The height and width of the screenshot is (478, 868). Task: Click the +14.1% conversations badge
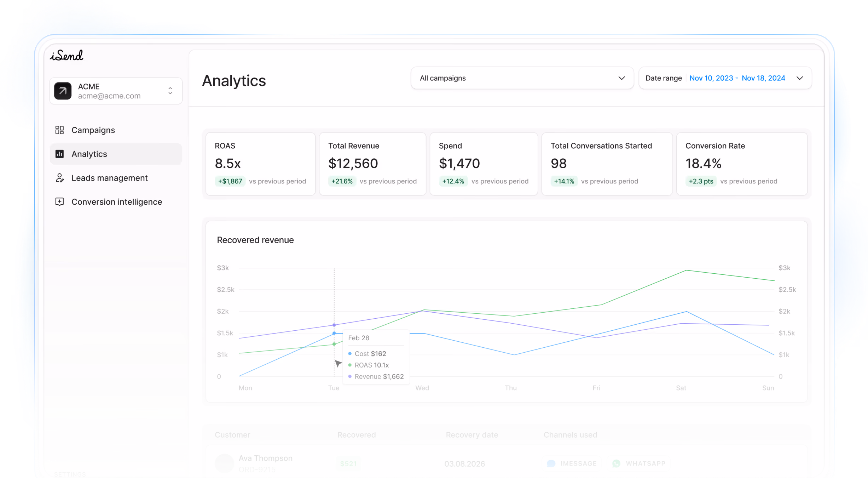564,181
